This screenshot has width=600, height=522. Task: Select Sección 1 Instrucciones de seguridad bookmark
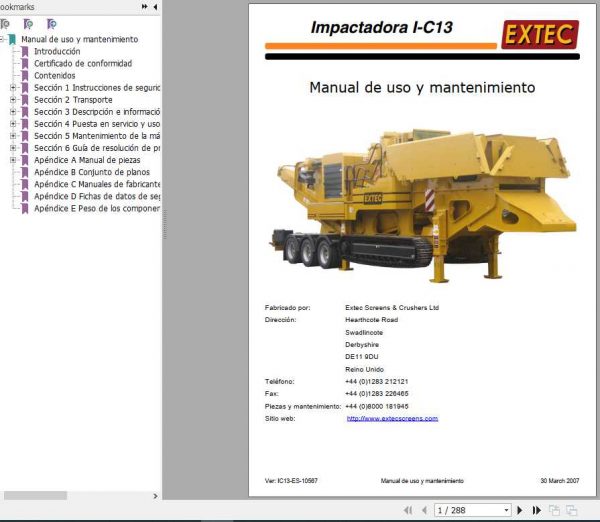pos(97,88)
